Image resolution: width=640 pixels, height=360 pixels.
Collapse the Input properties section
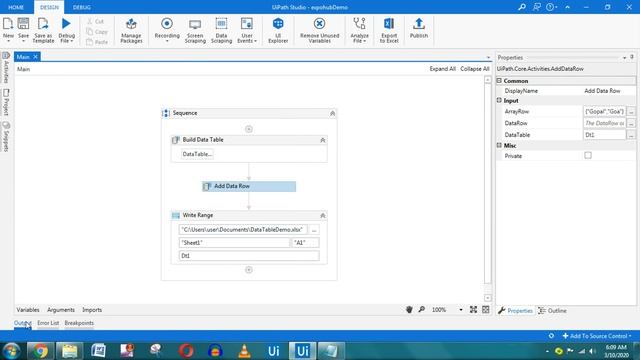coord(499,100)
